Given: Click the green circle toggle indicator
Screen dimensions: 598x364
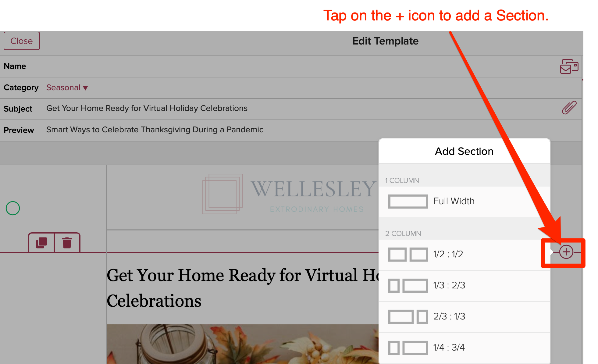Looking at the screenshot, I should pos(13,209).
